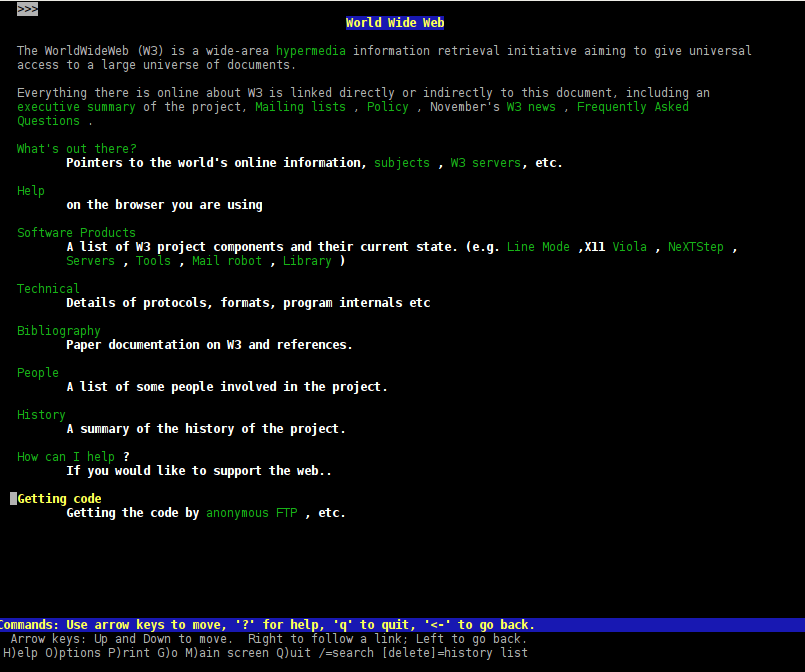This screenshot has width=805, height=672.
Task: Click 'on the browser you are using' text
Action: tap(164, 205)
